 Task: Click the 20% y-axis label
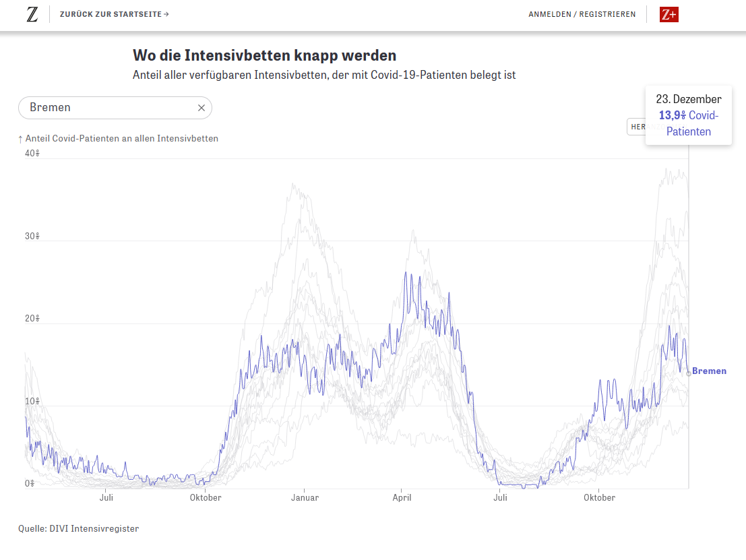[x=32, y=318]
